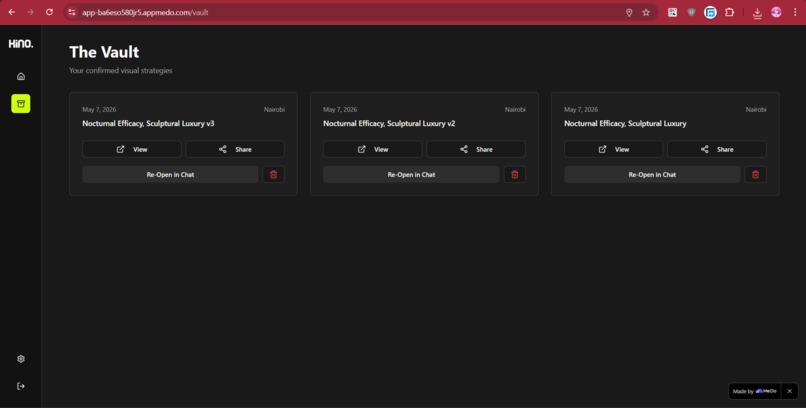Open the browser profile avatar
806x408 pixels.
click(776, 12)
